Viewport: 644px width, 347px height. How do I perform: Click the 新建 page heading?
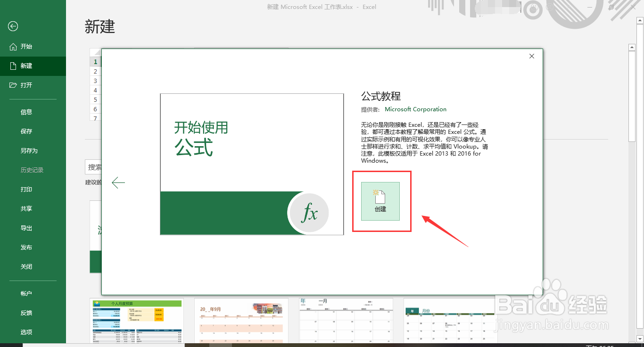tap(100, 26)
